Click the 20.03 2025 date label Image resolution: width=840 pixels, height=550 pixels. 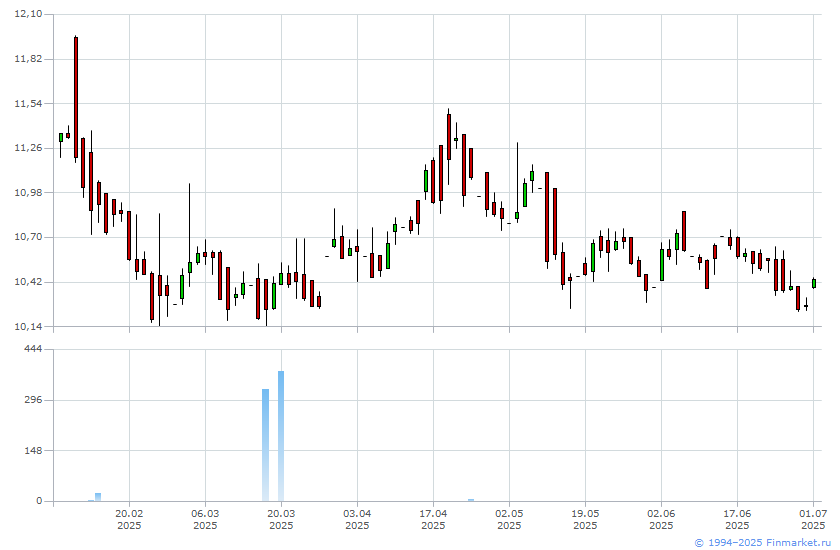(x=281, y=519)
